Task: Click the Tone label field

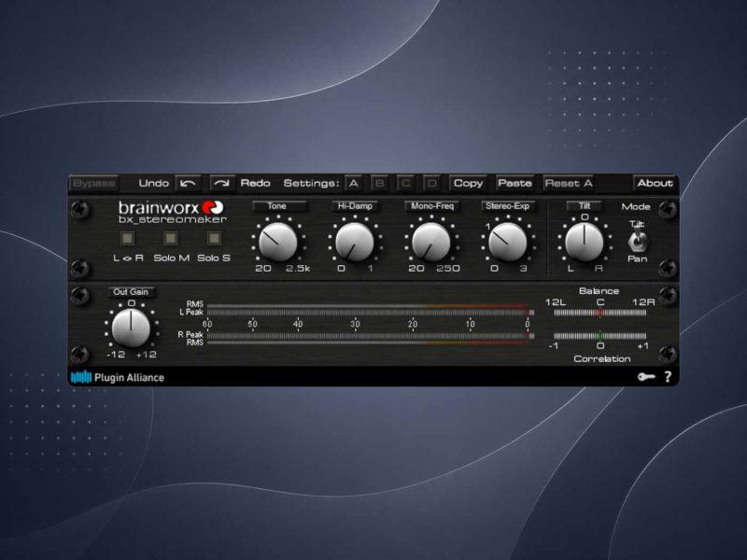Action: tap(279, 206)
